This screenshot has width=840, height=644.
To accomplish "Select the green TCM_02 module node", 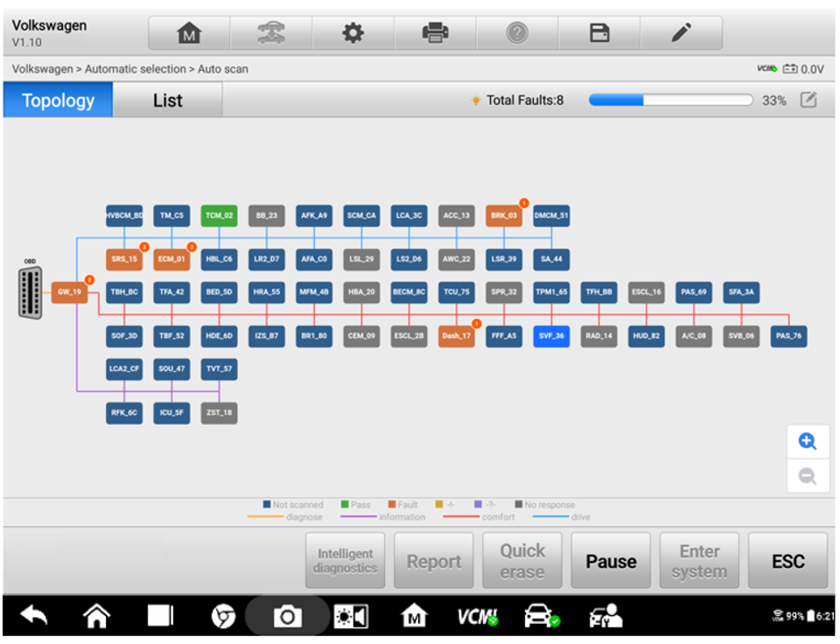I will click(x=219, y=215).
